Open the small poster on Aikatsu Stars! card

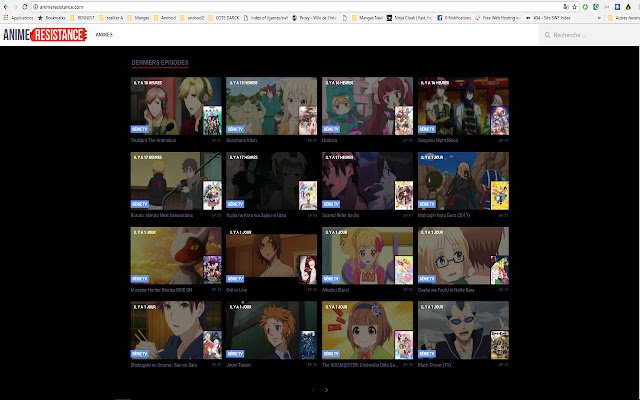404,270
